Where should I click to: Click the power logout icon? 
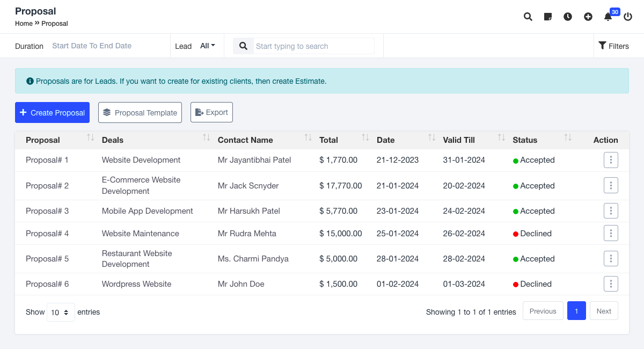pos(628,17)
